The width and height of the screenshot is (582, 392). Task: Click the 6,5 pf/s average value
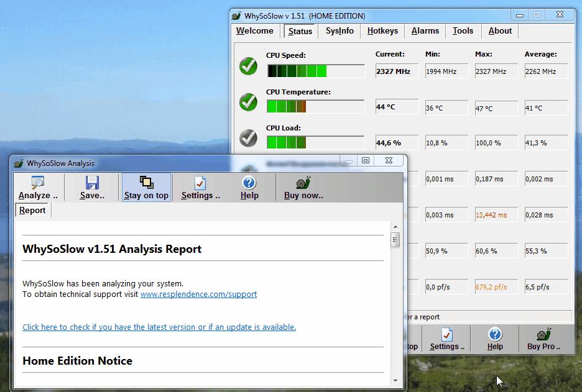tap(546, 287)
